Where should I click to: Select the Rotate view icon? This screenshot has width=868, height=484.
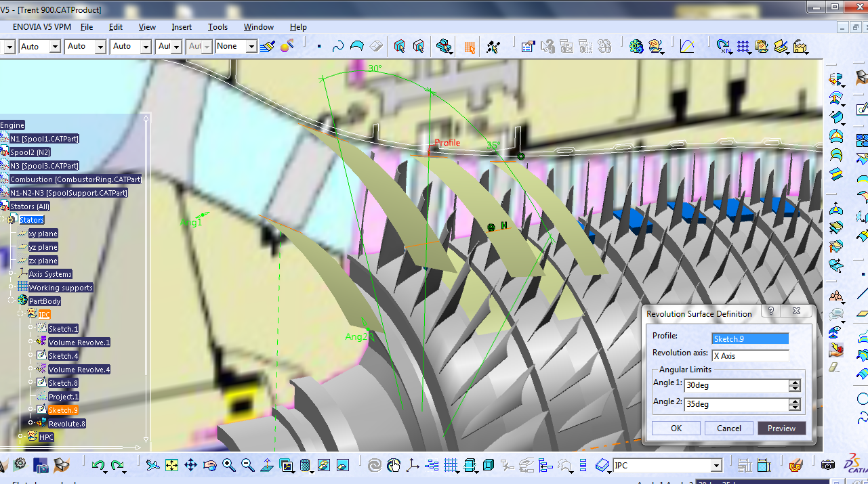click(x=209, y=465)
